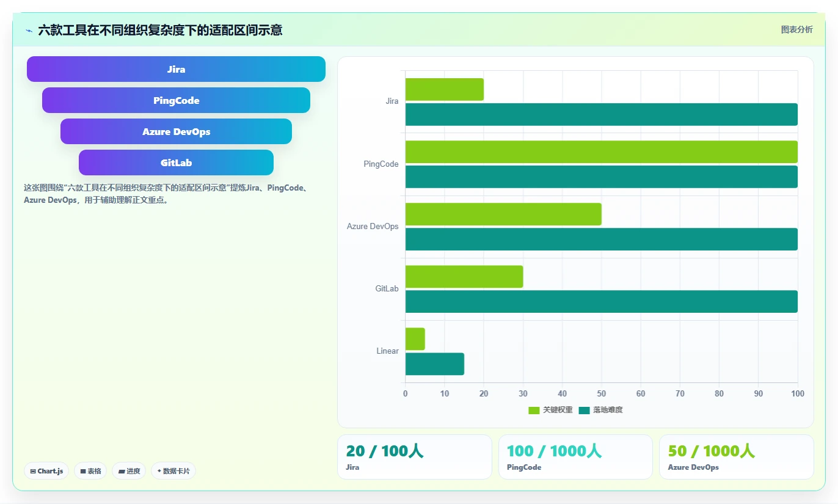Click the PingCode y-axis label
The height and width of the screenshot is (504, 838).
[381, 164]
